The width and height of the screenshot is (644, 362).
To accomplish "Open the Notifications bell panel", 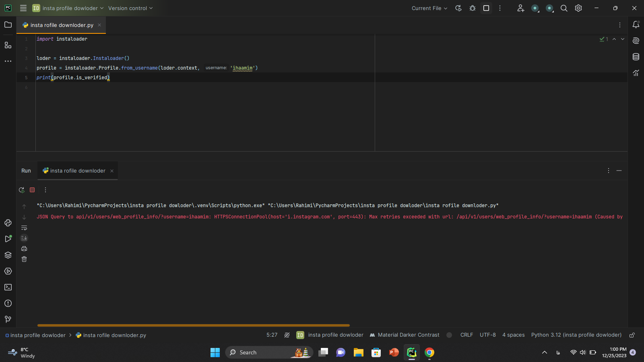I will click(x=636, y=25).
